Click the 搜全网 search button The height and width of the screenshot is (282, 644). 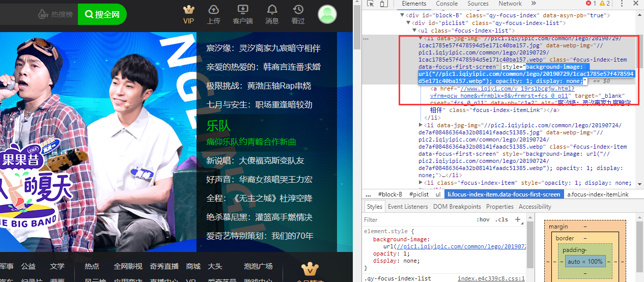102,14
